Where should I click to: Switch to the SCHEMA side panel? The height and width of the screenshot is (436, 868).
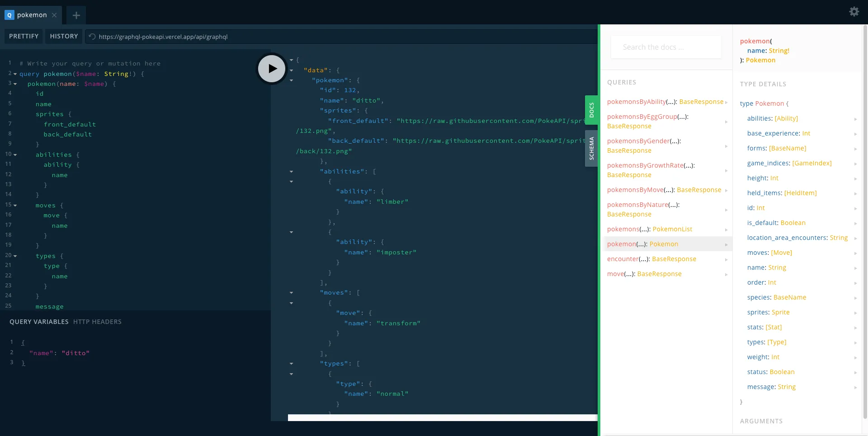click(x=592, y=148)
